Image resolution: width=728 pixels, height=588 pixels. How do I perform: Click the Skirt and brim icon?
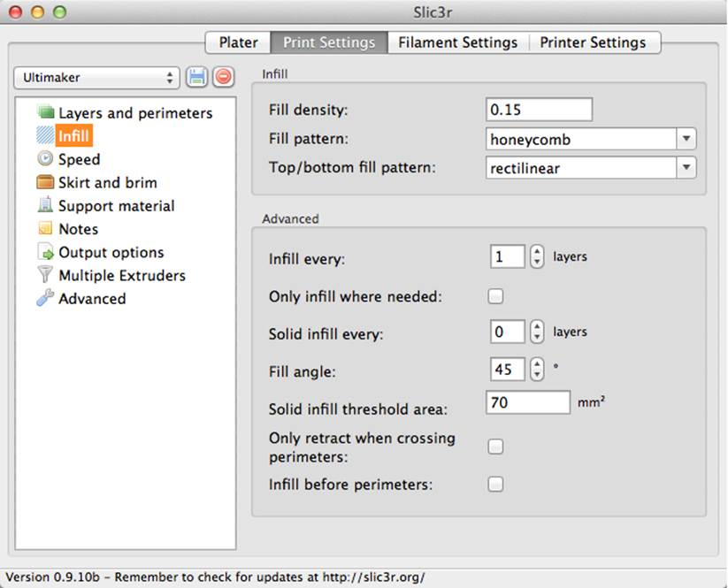pyautogui.click(x=45, y=182)
